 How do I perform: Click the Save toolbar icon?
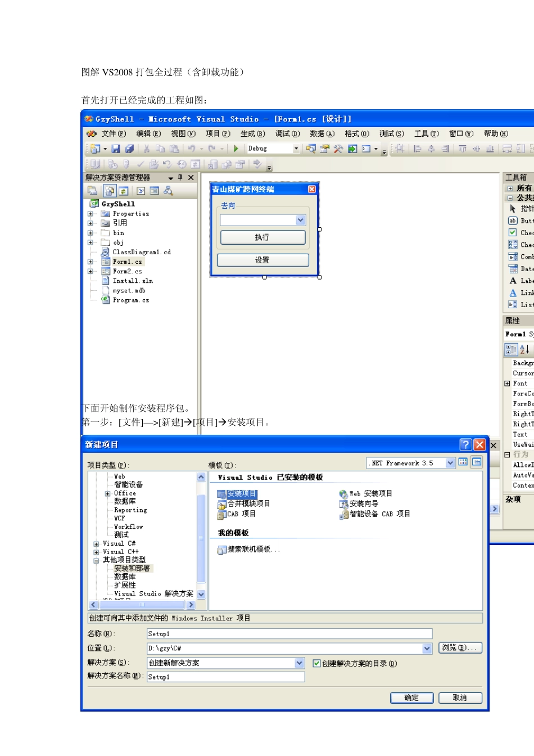coord(116,148)
